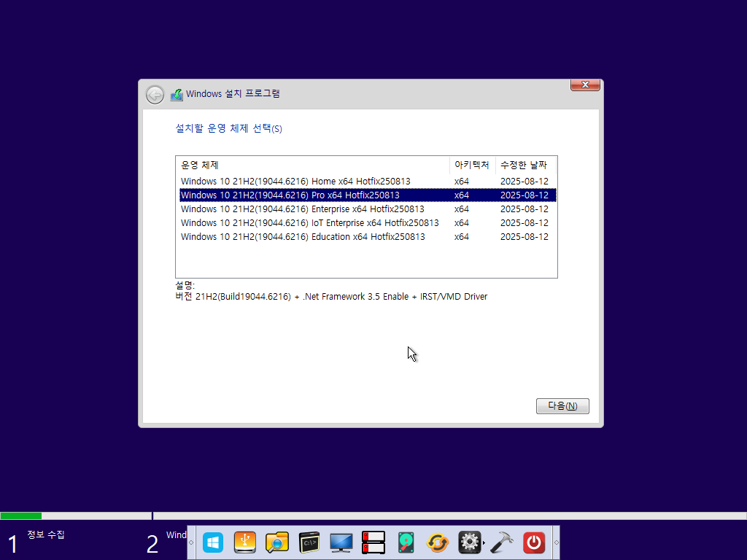This screenshot has width=747, height=560.
Task: Expand the small arrow beside gear icon
Action: pos(484,542)
